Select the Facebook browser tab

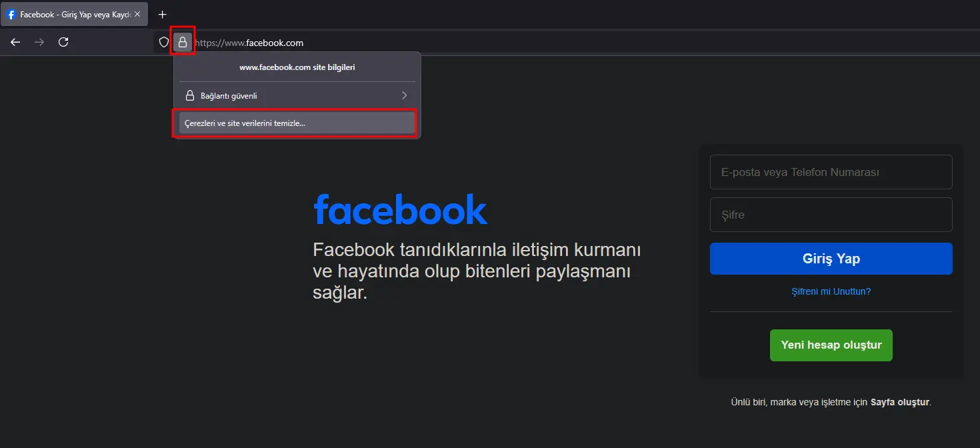74,14
